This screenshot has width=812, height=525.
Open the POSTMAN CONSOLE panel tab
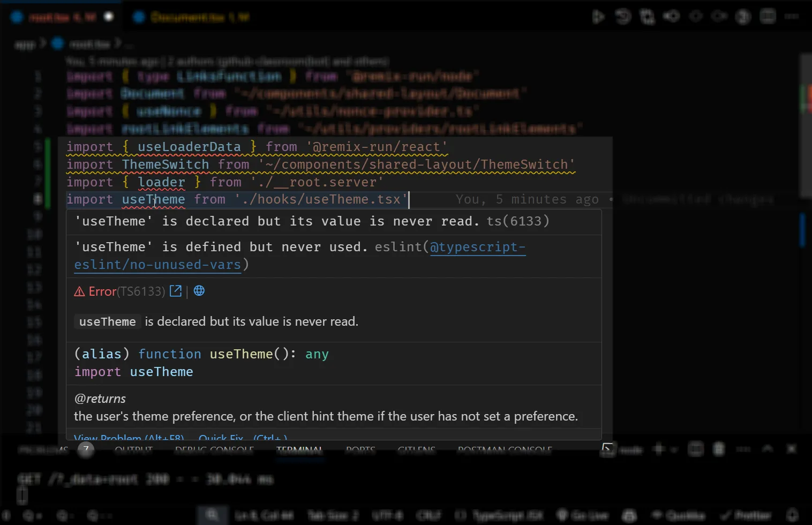505,450
